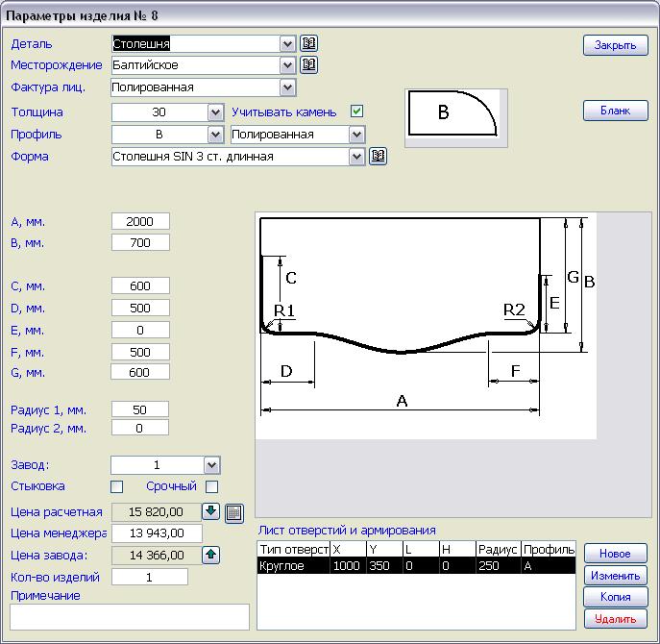Open calculator icon next to Цена расчетная
The height and width of the screenshot is (644, 660).
(x=234, y=512)
